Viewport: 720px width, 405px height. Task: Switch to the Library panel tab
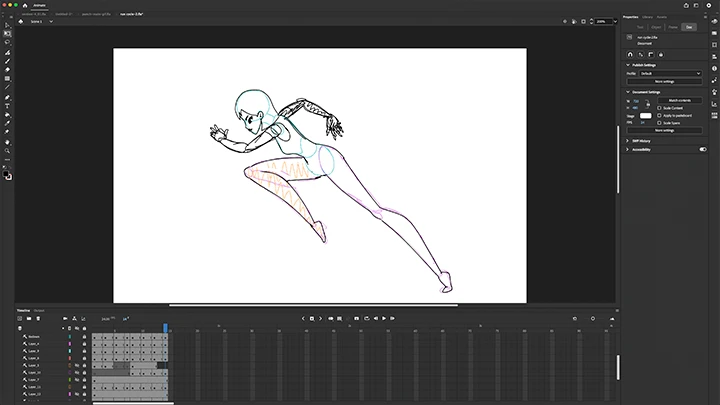pos(647,17)
